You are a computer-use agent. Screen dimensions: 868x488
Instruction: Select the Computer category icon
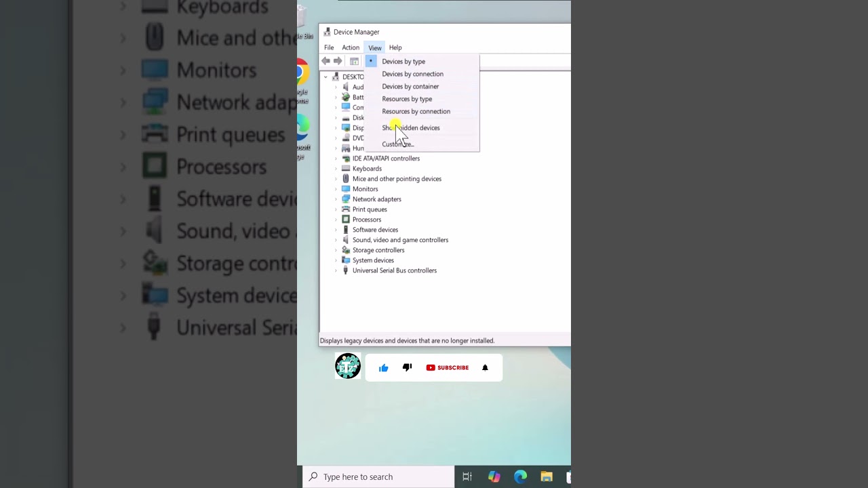[346, 107]
